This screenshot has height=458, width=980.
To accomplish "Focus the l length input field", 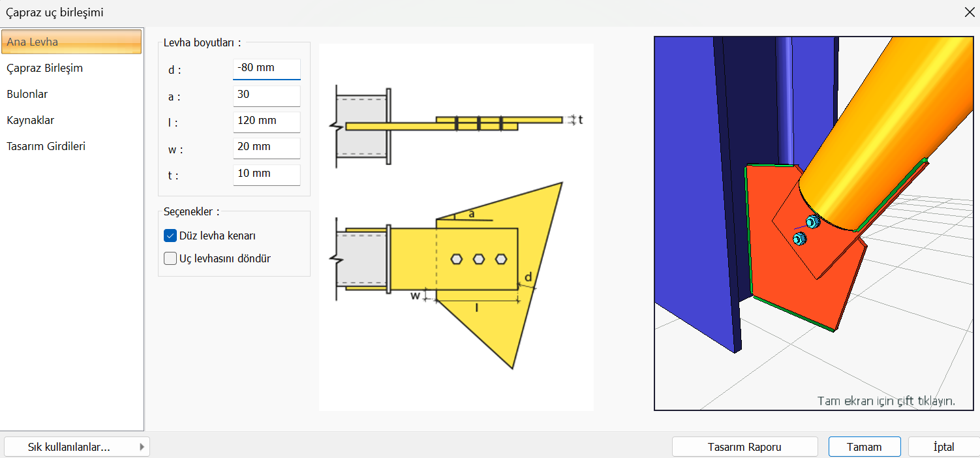I will [x=266, y=121].
